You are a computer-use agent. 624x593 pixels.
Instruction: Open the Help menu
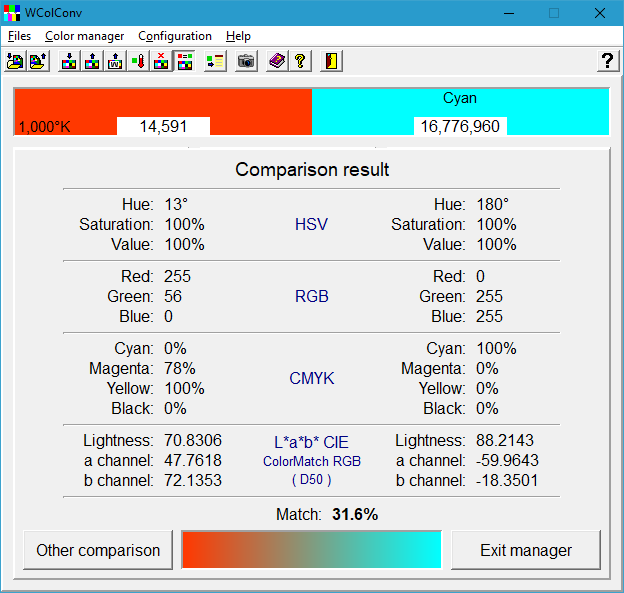click(x=238, y=36)
